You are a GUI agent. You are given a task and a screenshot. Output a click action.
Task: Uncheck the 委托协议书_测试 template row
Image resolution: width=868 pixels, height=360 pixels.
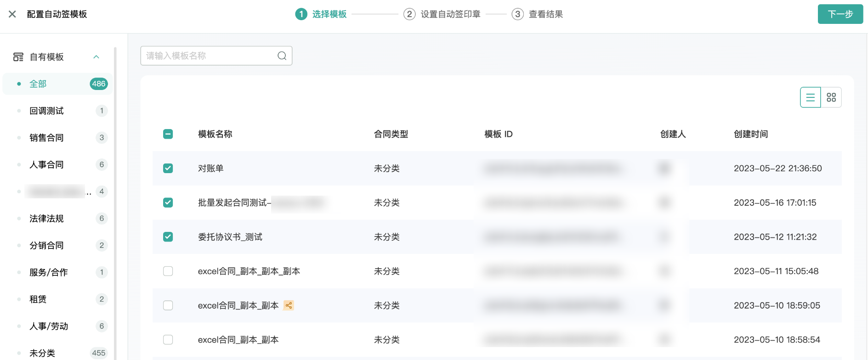168,237
